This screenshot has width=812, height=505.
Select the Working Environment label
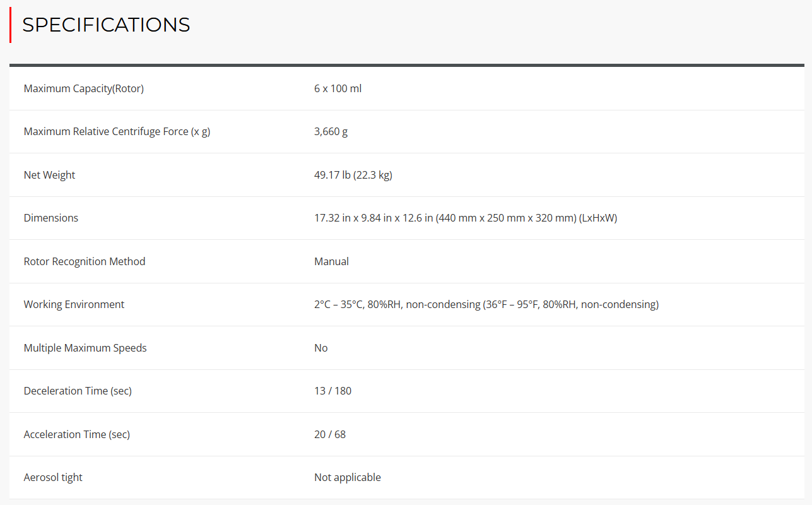(74, 304)
